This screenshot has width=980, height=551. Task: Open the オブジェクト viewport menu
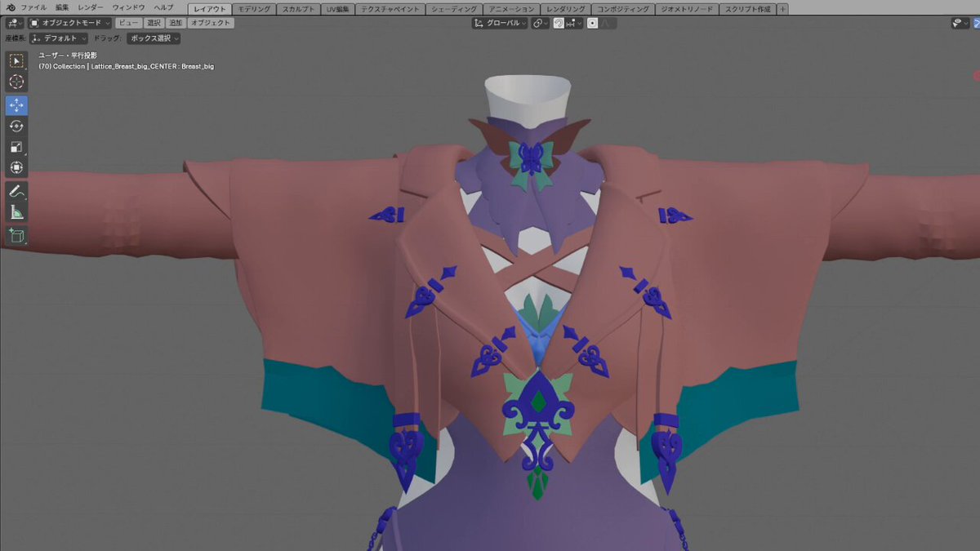212,23
